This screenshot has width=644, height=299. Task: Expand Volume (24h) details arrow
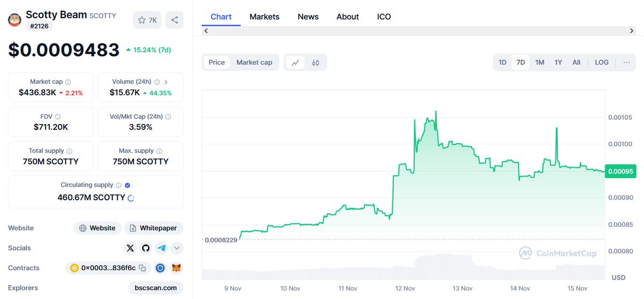166,82
